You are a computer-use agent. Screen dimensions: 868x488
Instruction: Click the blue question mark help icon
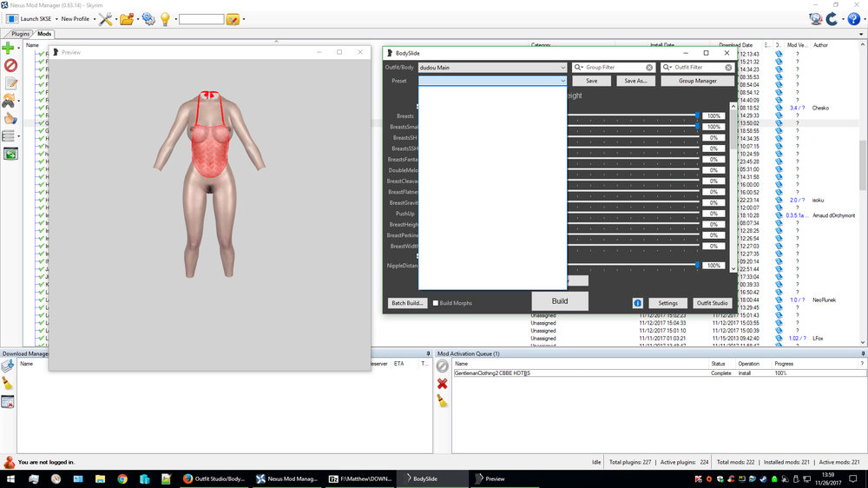tap(853, 19)
